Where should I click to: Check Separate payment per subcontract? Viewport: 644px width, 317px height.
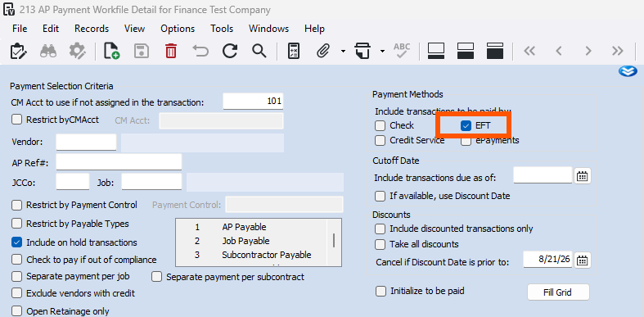(156, 277)
